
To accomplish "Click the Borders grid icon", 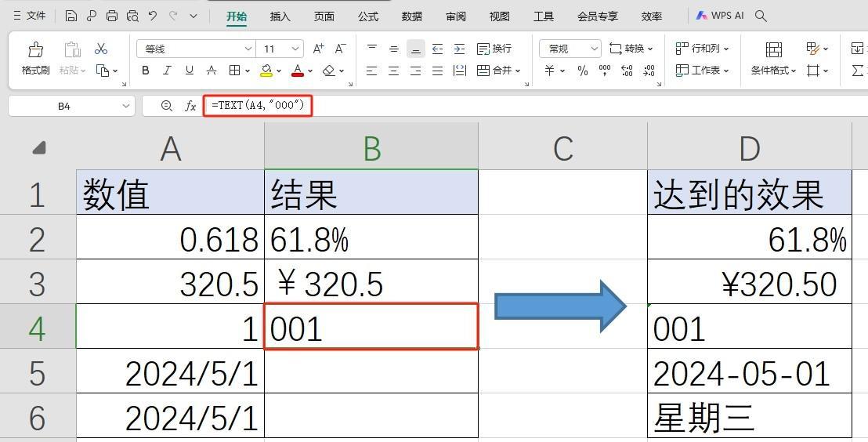I will point(235,71).
